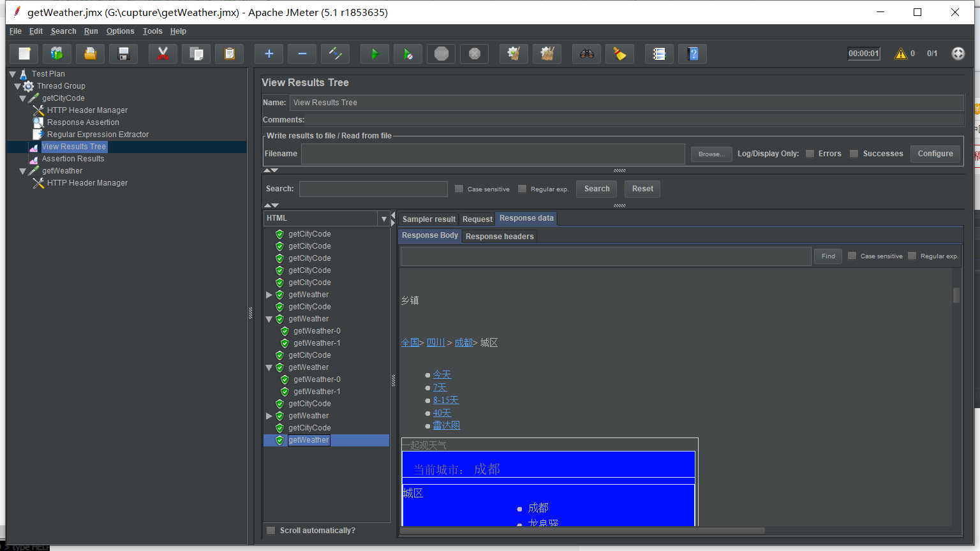Click the remote engines globe icon

(x=958, y=54)
